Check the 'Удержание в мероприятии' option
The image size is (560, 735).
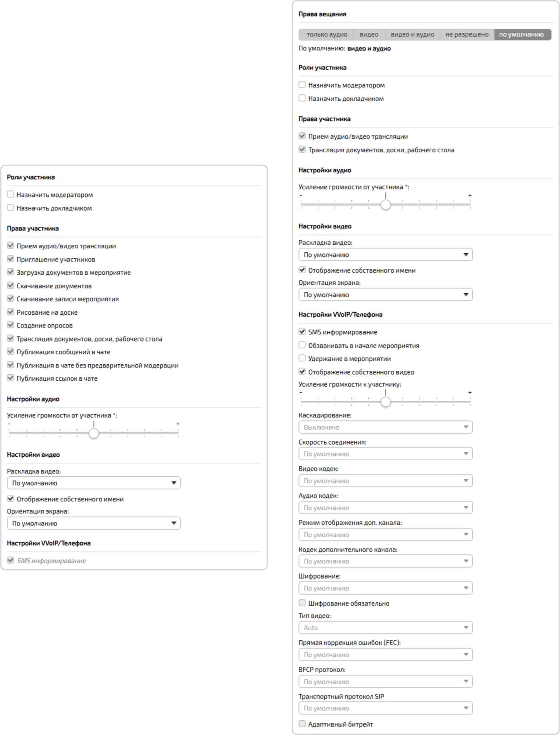(302, 358)
